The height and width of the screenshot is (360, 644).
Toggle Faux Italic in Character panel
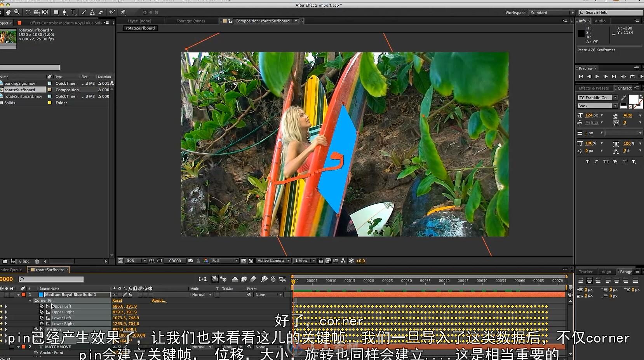596,162
